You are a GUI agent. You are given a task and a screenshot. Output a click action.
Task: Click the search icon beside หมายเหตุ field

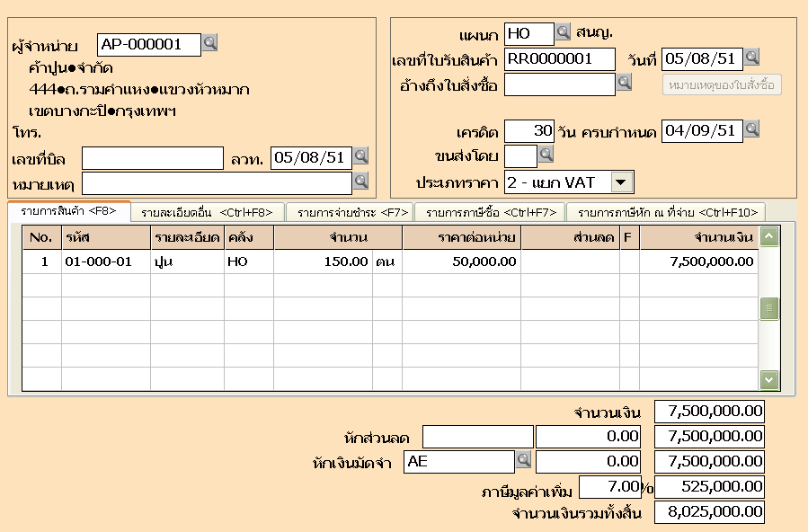pos(361,182)
